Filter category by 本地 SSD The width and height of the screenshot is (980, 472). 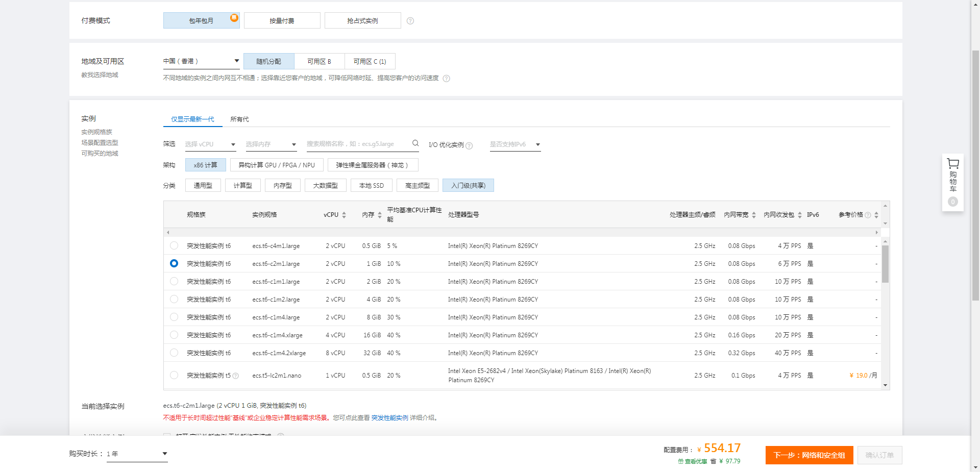[371, 185]
